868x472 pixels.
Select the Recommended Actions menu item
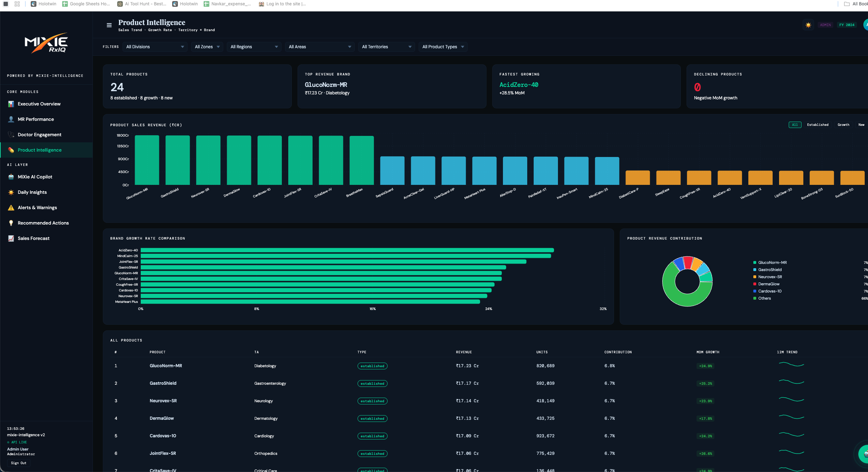click(x=43, y=223)
